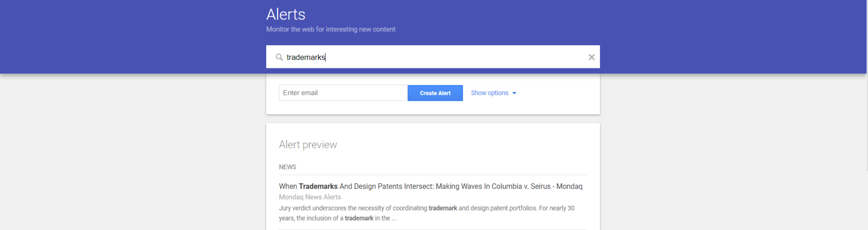Select the NEWS section label
The height and width of the screenshot is (230, 868).
click(x=288, y=167)
